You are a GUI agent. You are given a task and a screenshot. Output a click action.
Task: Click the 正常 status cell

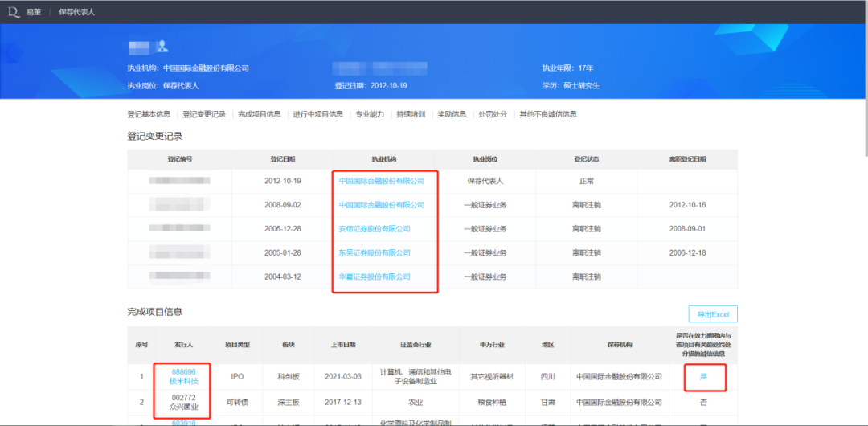(586, 181)
